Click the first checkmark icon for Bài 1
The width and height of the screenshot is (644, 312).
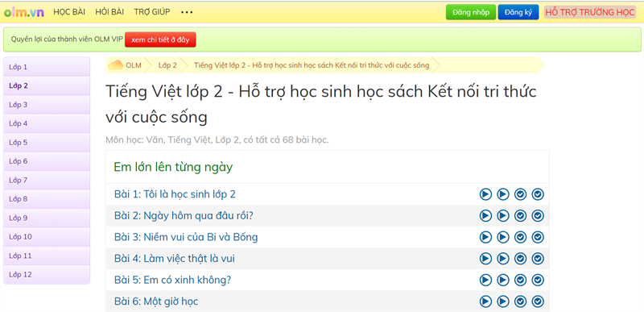coord(520,194)
